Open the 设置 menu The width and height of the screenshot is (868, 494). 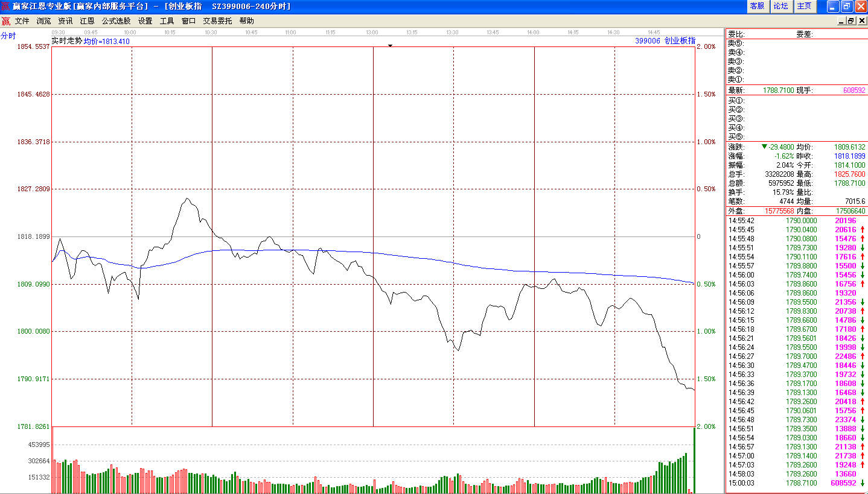click(145, 21)
